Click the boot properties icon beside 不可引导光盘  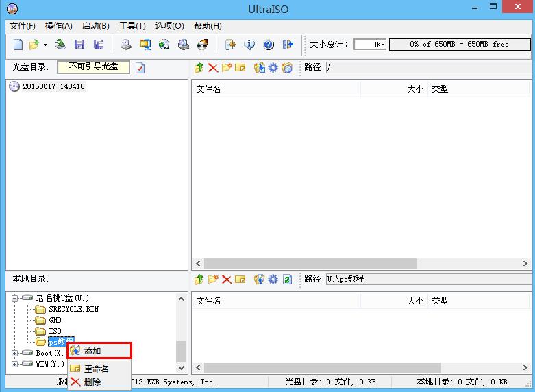pyautogui.click(x=140, y=68)
